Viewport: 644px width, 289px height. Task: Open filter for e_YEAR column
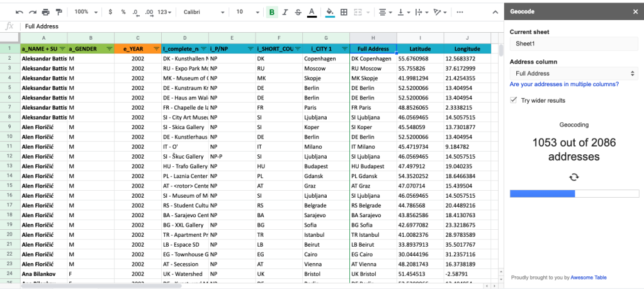(x=157, y=49)
